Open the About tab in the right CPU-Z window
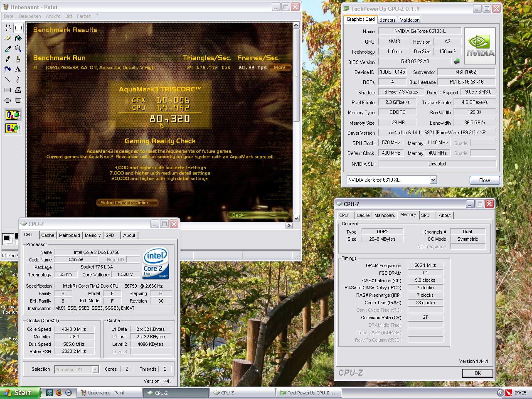532x399 pixels. point(445,215)
